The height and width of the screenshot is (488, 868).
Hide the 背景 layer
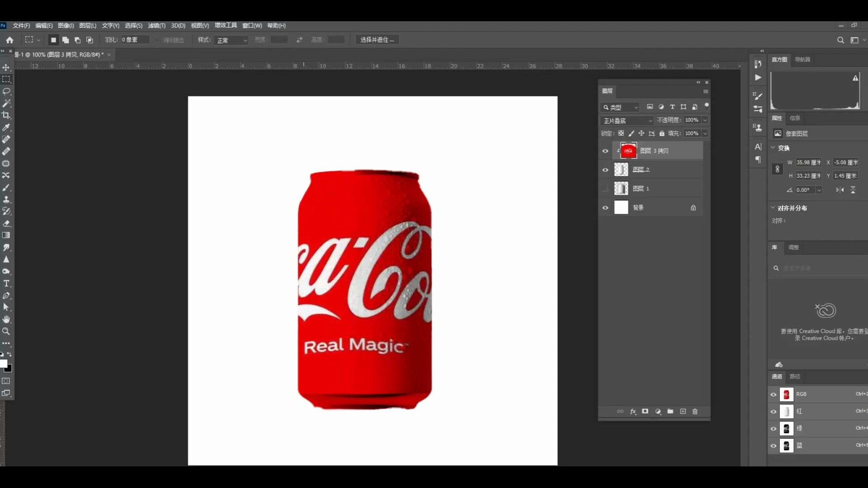click(605, 208)
